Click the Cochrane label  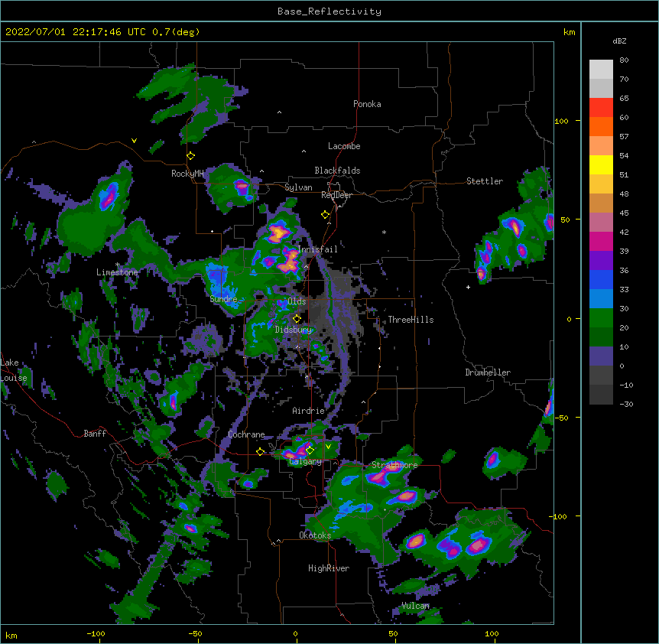[246, 434]
